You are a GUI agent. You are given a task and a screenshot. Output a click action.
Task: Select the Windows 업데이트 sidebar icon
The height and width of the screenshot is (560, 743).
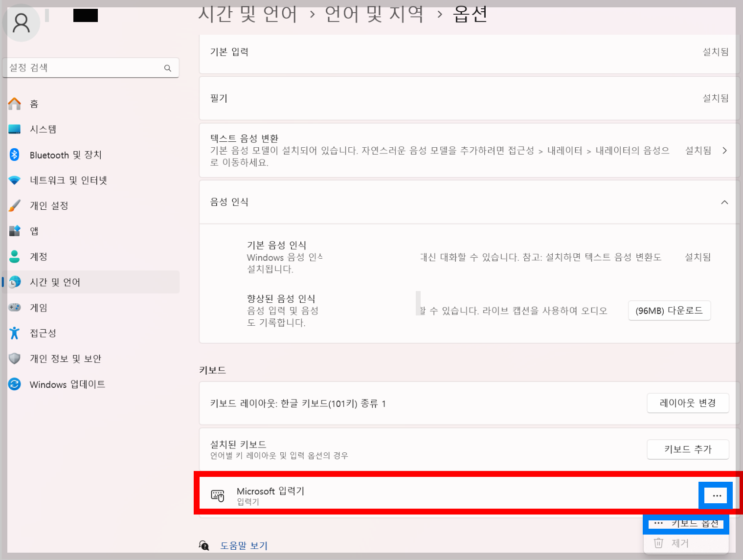coord(15,384)
